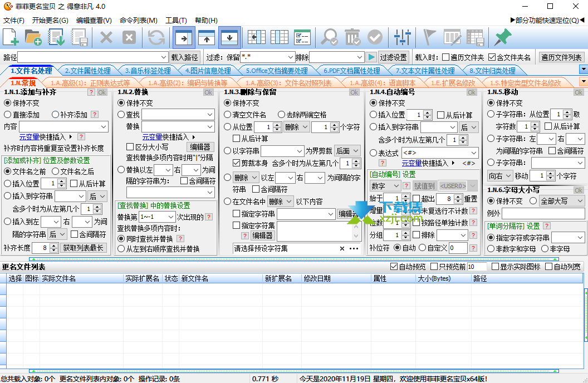The width and height of the screenshot is (588, 383).
Task: Click the 编辑器 button below 替换 field
Action: pos(200,147)
